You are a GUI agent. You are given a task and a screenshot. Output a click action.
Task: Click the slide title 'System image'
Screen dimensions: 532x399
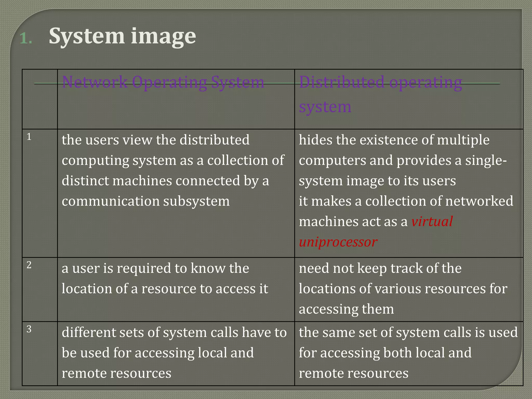[122, 36]
